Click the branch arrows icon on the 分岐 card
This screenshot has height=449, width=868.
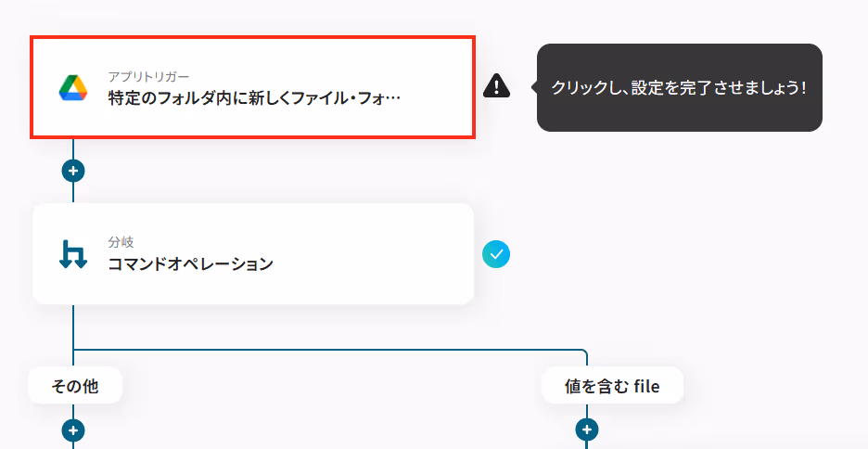click(73, 254)
